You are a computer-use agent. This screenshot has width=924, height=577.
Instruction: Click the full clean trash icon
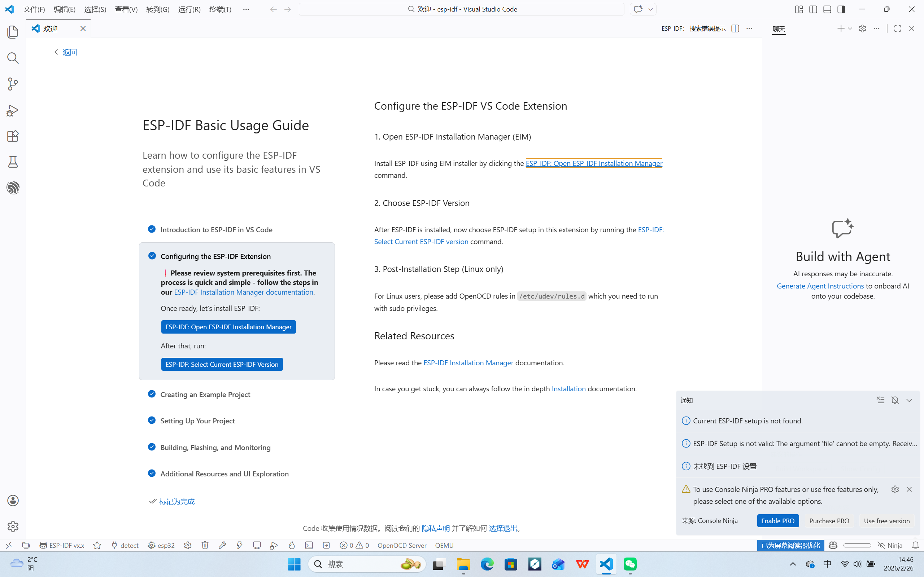pos(205,545)
